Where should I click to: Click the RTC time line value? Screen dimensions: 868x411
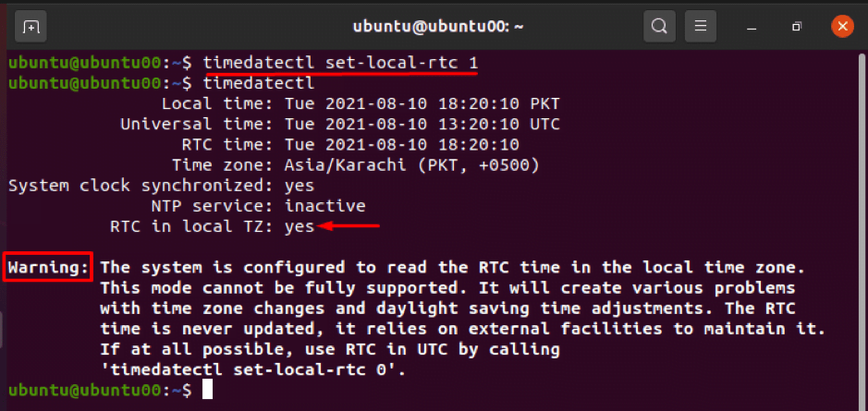[402, 144]
